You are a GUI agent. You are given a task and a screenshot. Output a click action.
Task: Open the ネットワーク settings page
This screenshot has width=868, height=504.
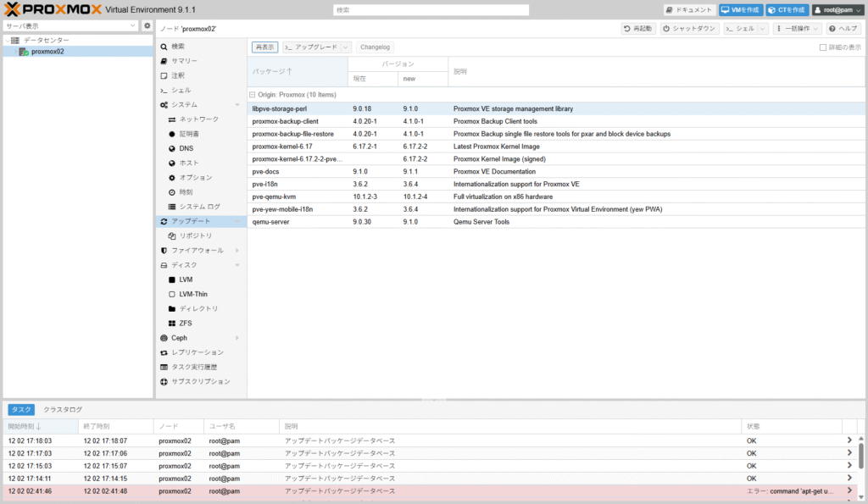click(198, 119)
